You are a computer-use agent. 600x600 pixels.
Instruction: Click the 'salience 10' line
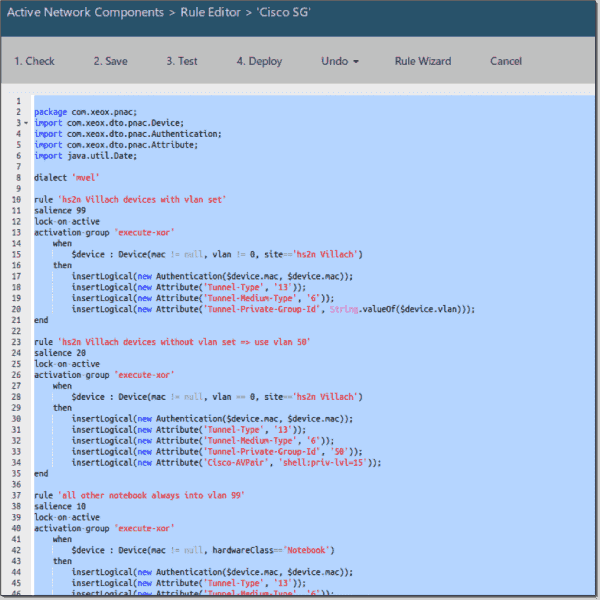coord(60,506)
